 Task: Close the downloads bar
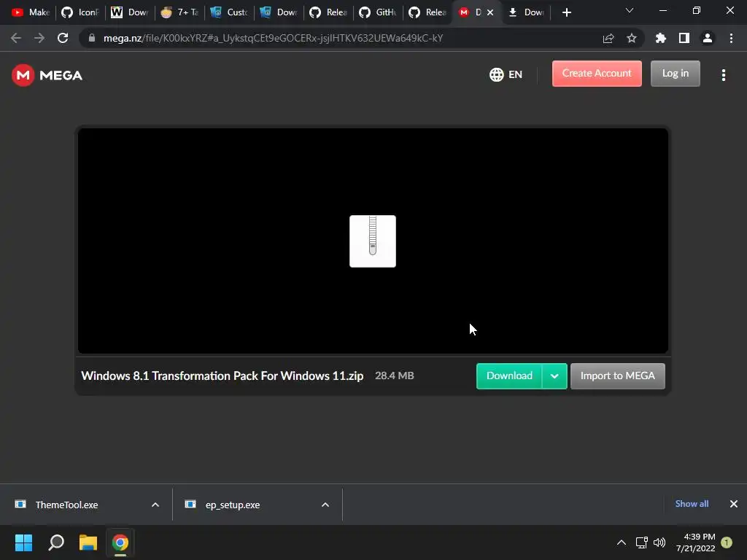tap(734, 504)
